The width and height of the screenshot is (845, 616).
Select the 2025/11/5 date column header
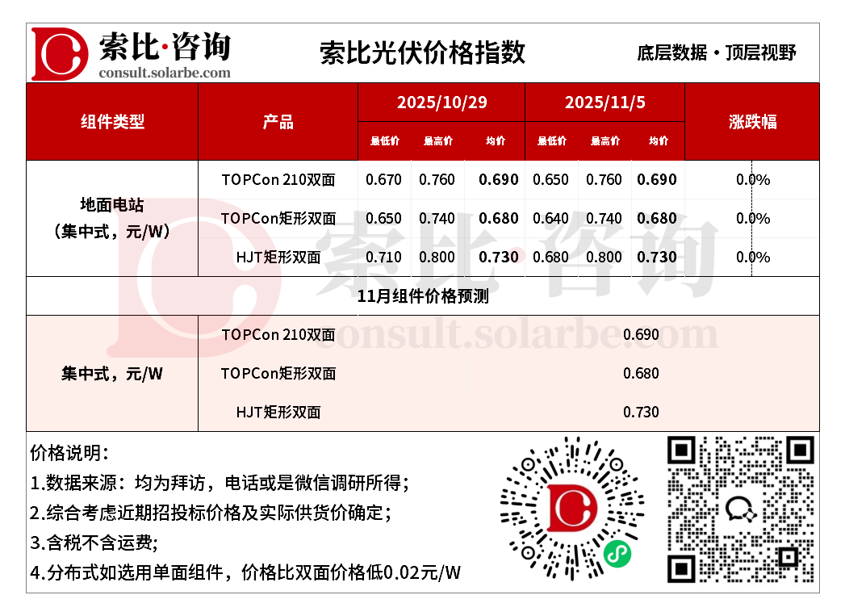point(604,103)
